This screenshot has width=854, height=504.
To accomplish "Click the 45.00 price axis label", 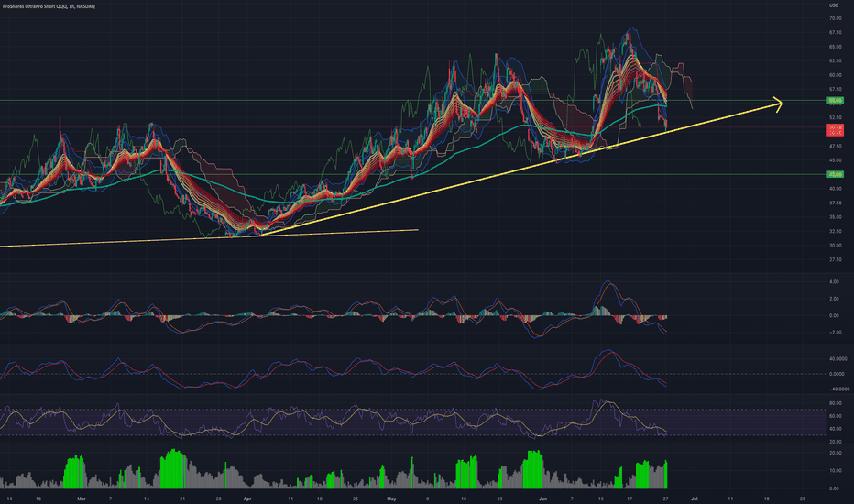I will coord(835,160).
